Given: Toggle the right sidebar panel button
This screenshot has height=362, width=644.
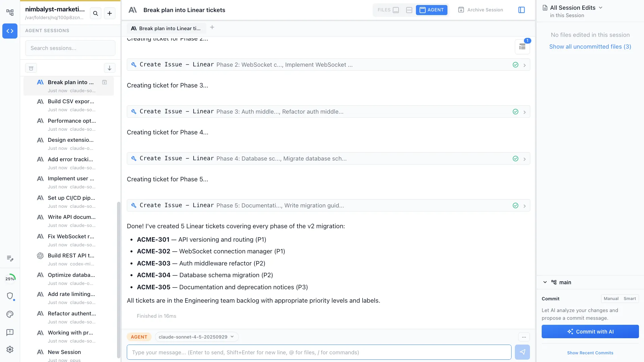Looking at the screenshot, I should coord(522,10).
